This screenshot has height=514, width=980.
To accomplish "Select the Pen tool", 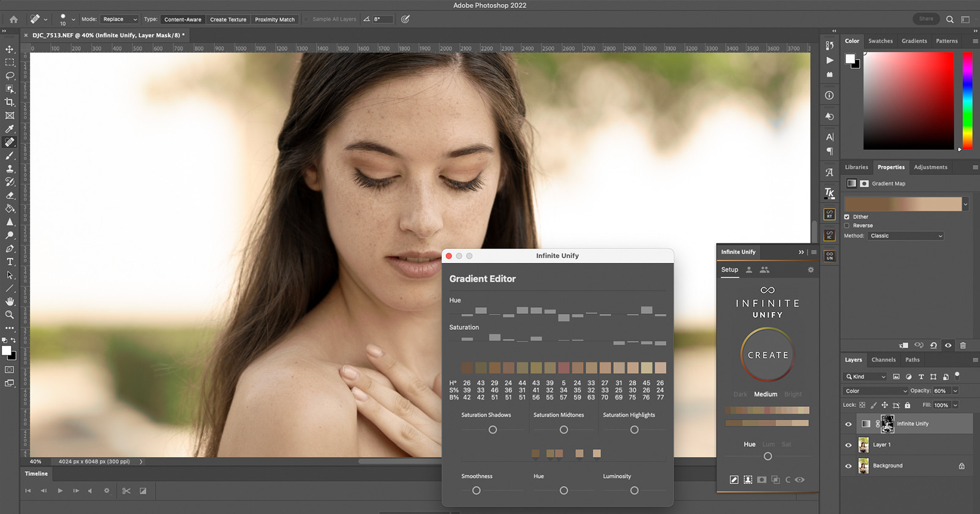I will coord(10,248).
